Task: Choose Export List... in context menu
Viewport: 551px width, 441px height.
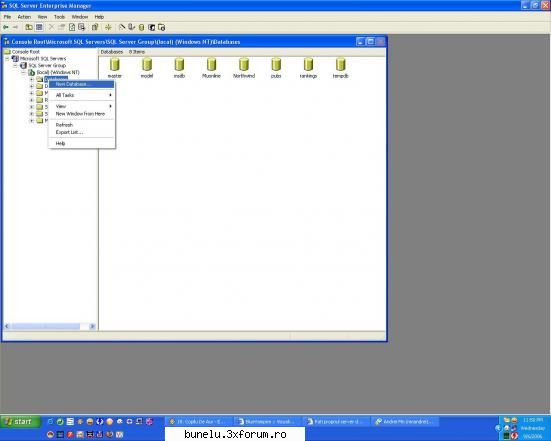Action: coord(82,132)
